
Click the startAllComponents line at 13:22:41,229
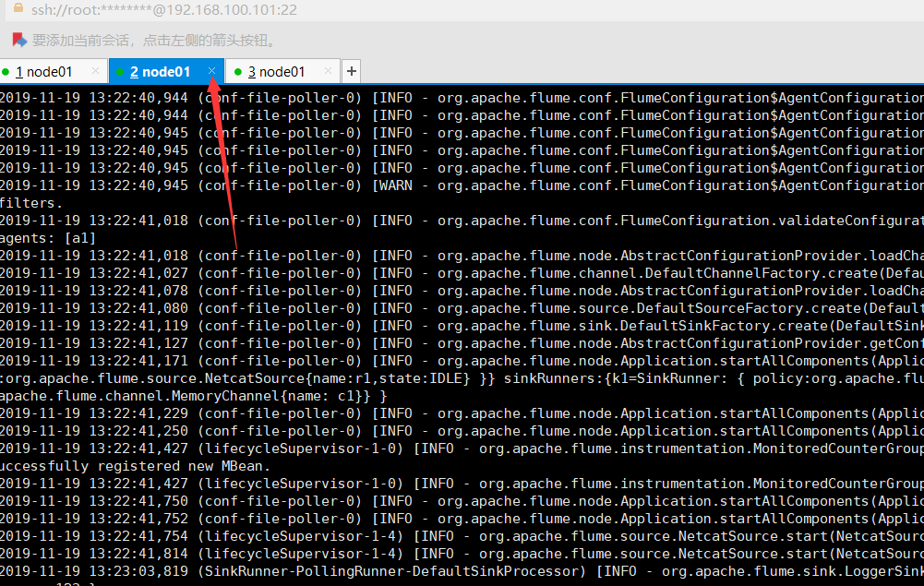(x=462, y=413)
